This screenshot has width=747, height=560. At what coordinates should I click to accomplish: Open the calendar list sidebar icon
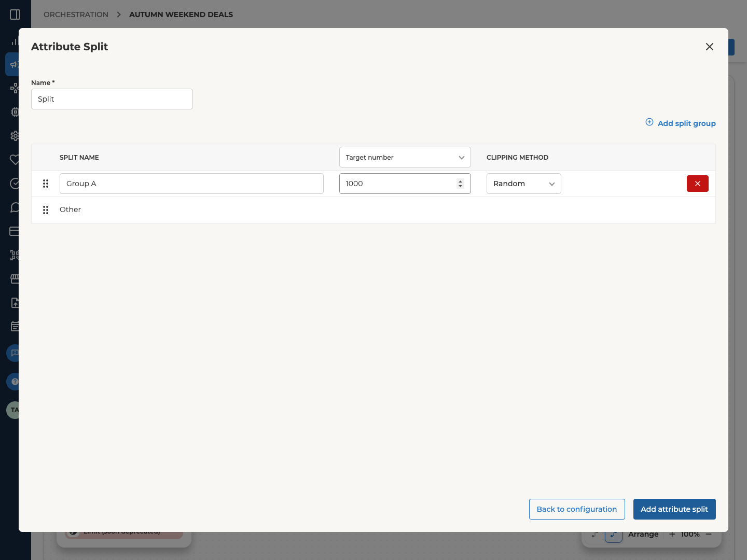pos(14,327)
